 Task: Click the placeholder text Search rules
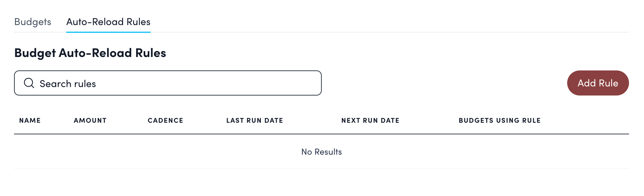pos(68,84)
